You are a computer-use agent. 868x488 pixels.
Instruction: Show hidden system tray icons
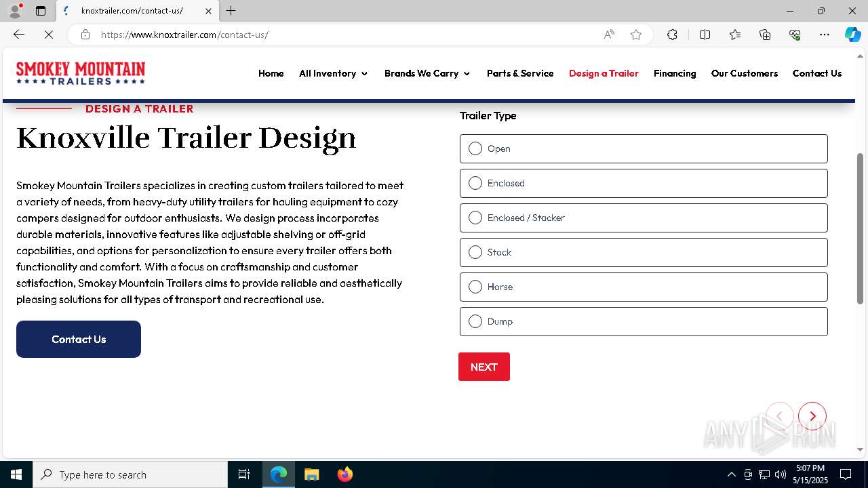coord(731,474)
